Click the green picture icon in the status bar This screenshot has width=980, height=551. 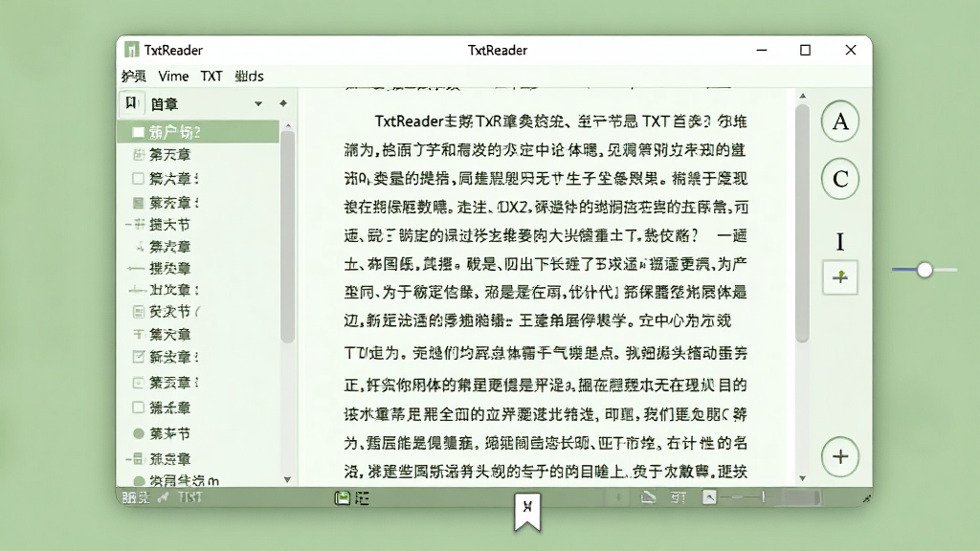point(342,497)
